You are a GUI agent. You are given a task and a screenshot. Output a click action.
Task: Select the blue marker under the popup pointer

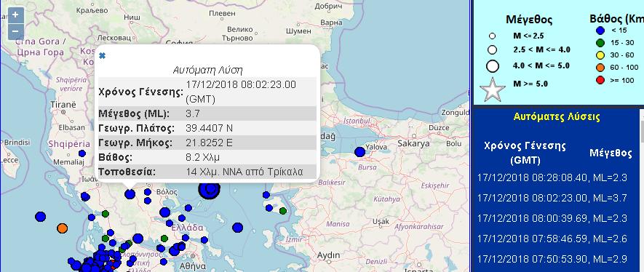pos(130,194)
